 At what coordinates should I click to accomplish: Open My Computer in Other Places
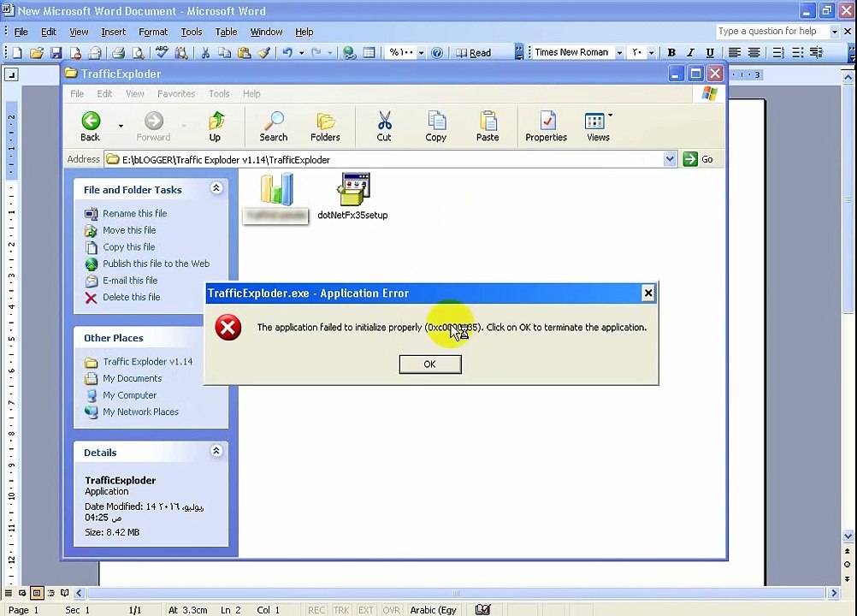129,395
